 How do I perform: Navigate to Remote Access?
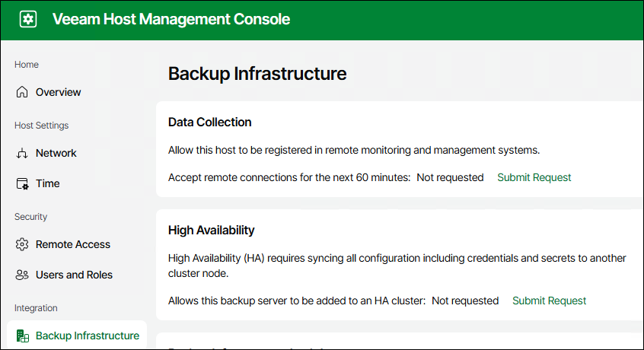click(72, 244)
